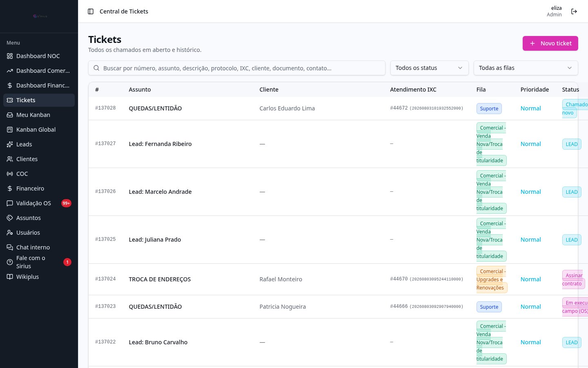Screen dimensions: 588x368
Task: Click IXC attendance #44670
Action: [x=426, y=279]
